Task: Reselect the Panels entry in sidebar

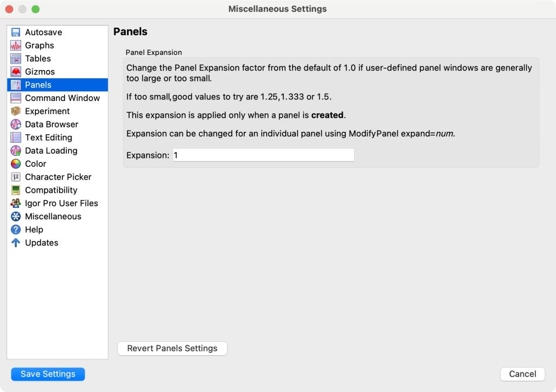Action: 37,85
